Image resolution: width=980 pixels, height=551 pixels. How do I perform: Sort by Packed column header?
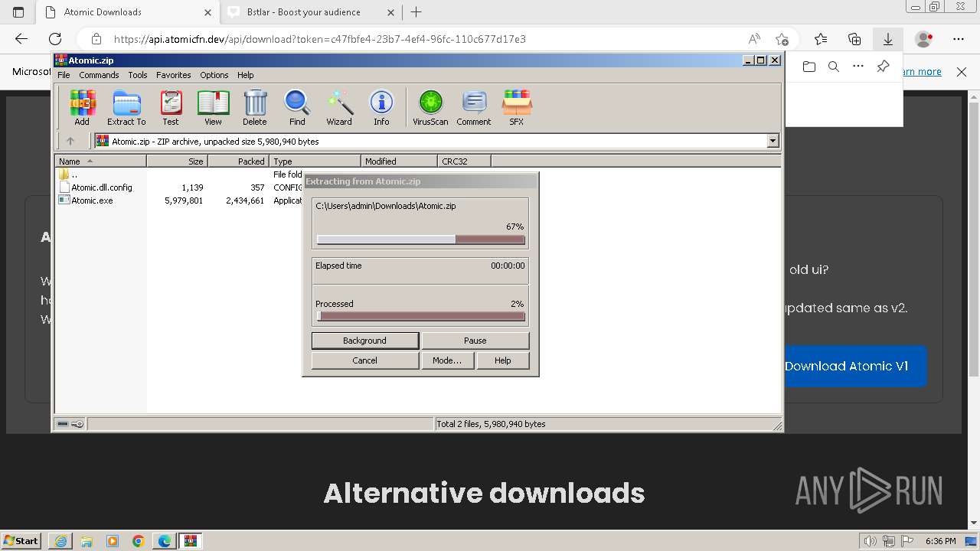pos(238,161)
